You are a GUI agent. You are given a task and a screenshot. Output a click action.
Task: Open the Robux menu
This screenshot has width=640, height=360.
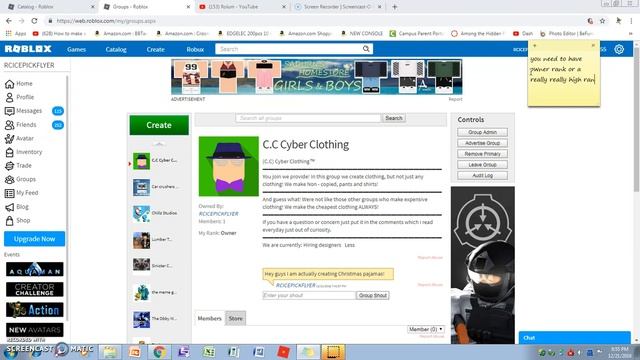[195, 49]
